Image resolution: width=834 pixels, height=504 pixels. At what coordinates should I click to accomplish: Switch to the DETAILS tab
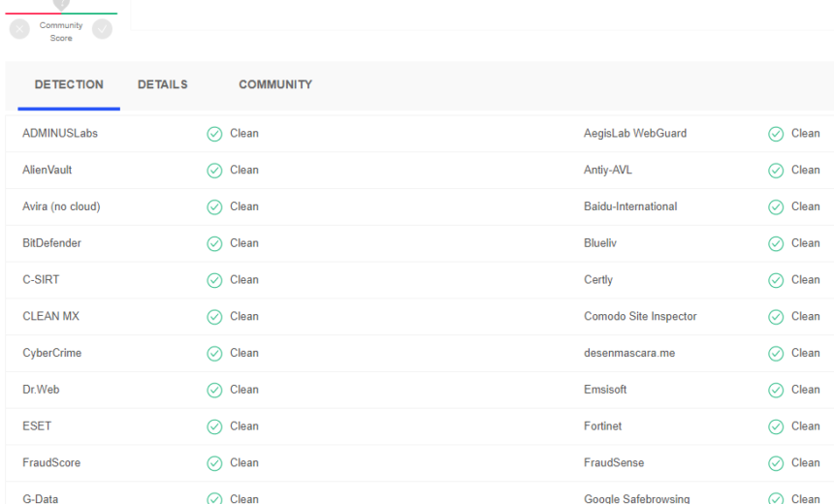163,85
